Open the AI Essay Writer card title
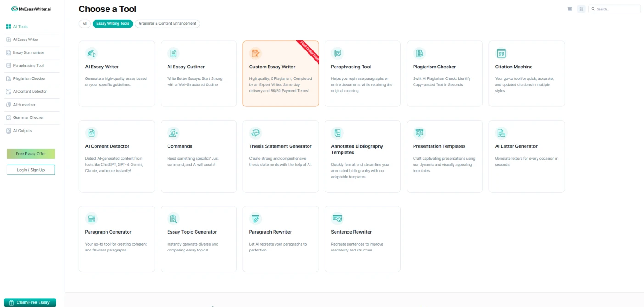Image resolution: width=644 pixels, height=307 pixels. tap(102, 67)
